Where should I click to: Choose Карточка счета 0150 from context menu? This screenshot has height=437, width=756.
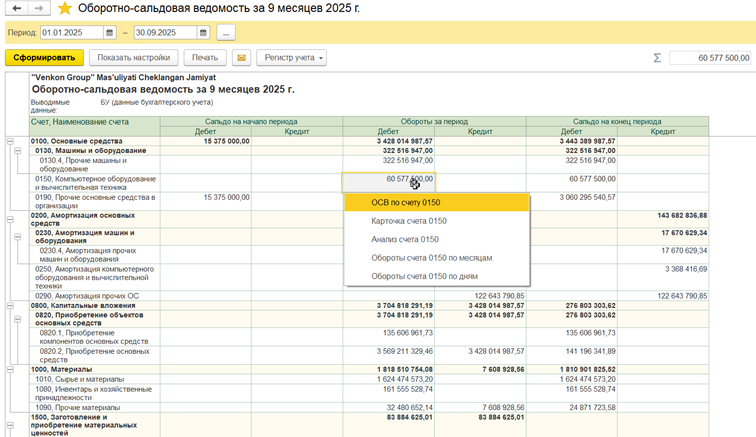coord(435,221)
